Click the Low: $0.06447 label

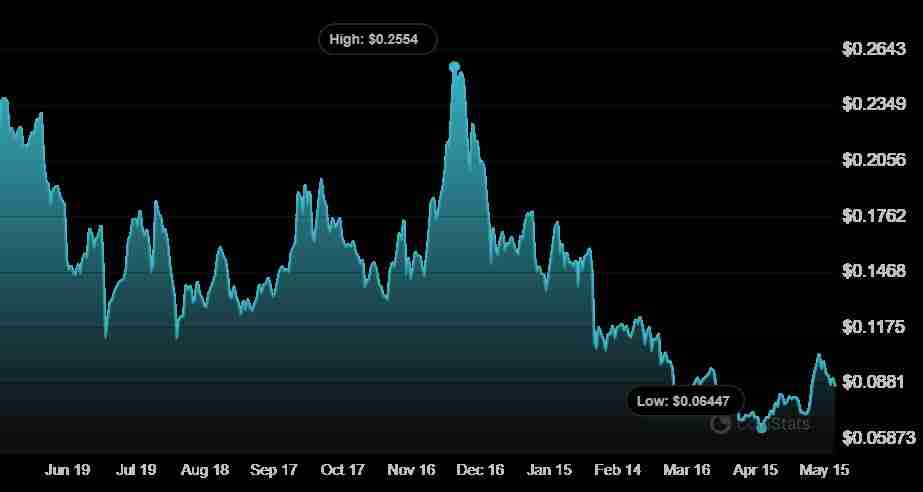(x=685, y=401)
